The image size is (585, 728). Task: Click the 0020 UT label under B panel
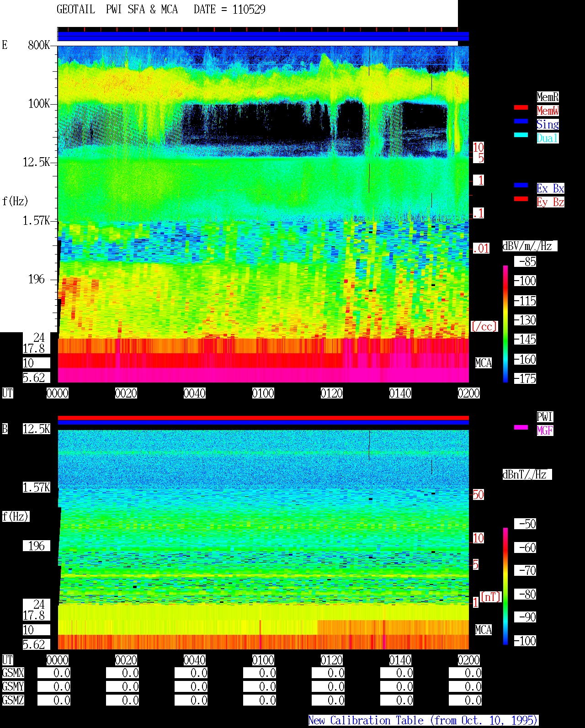pyautogui.click(x=126, y=660)
